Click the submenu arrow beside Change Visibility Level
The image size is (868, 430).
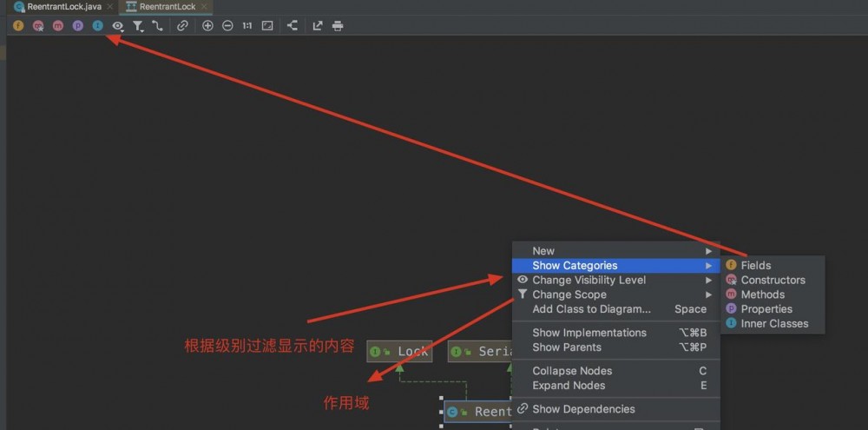[x=708, y=280]
